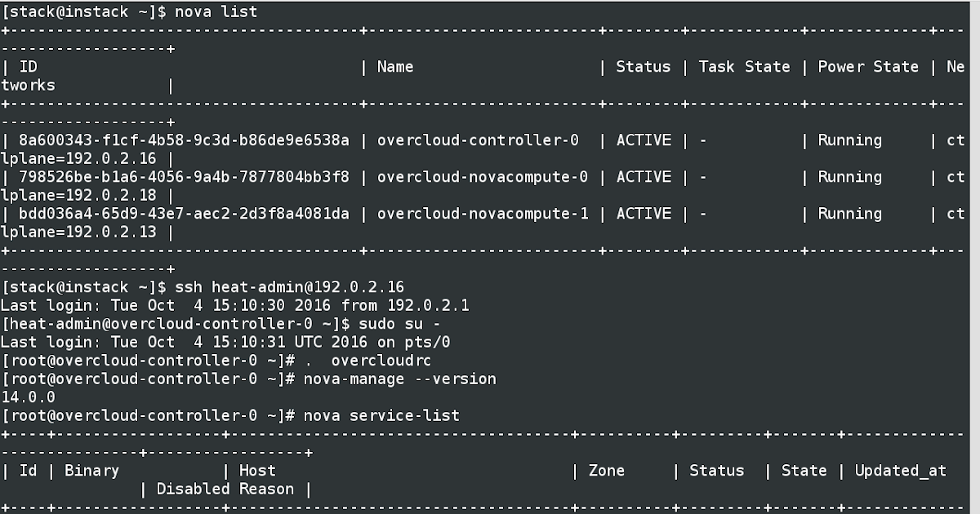980x514 pixels.
Task: Click the overcloud-controller-0 server name
Action: (478, 140)
